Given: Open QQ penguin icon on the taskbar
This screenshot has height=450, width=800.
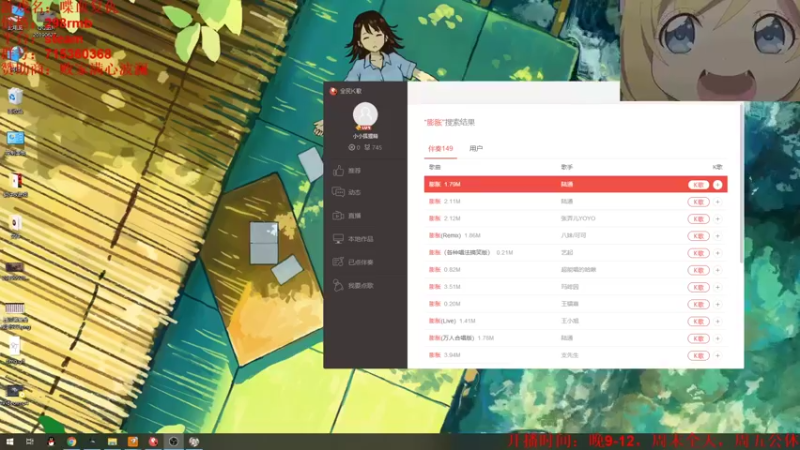Looking at the screenshot, I should click(x=51, y=441).
